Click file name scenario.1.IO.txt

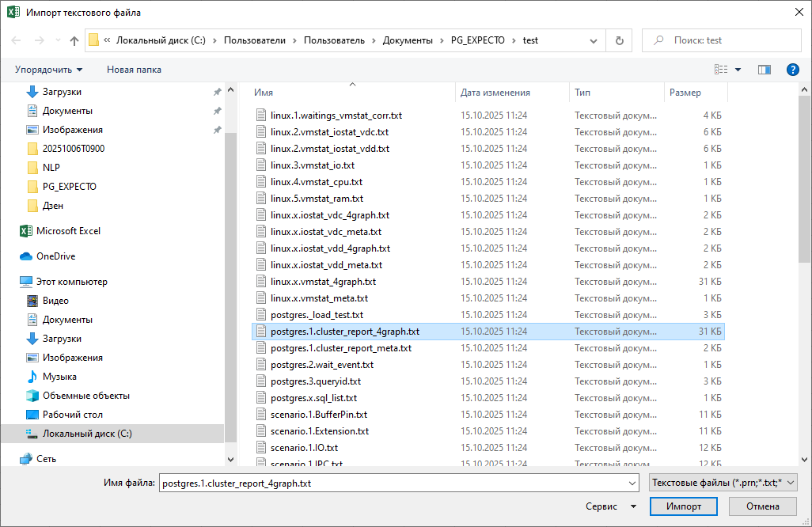[x=304, y=448]
